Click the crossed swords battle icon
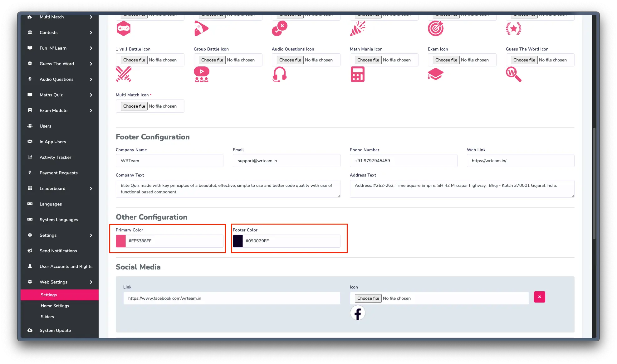Screen dimensions: 617x364 click(124, 74)
